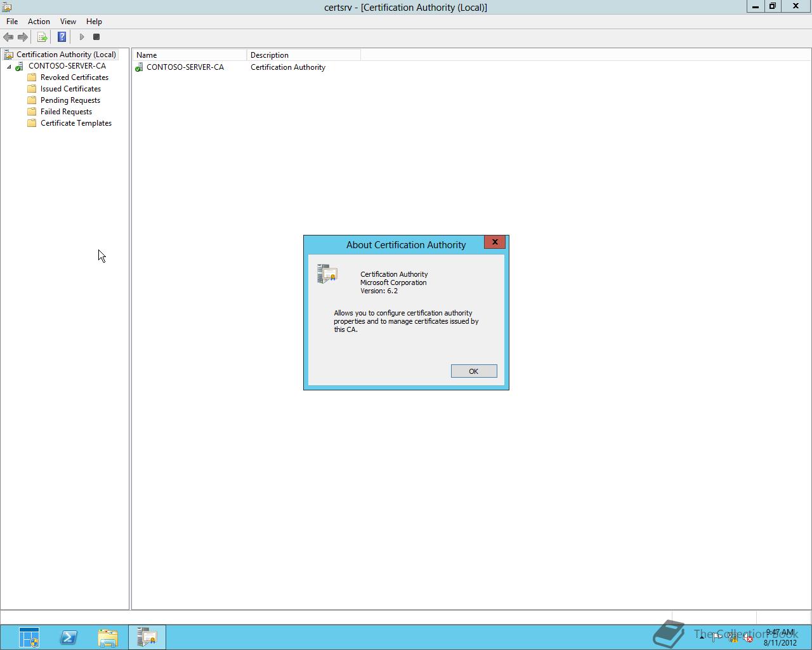Select Certification Authority (Local) tree label

coord(66,55)
